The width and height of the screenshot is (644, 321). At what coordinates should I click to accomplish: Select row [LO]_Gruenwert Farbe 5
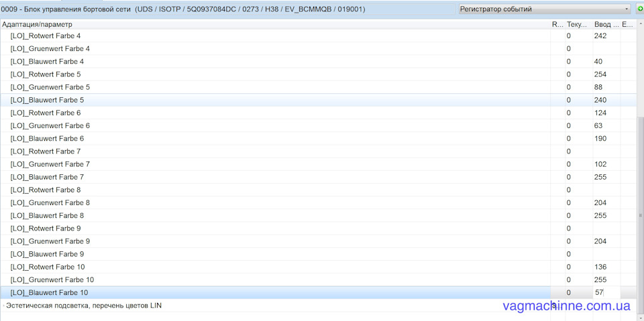318,87
